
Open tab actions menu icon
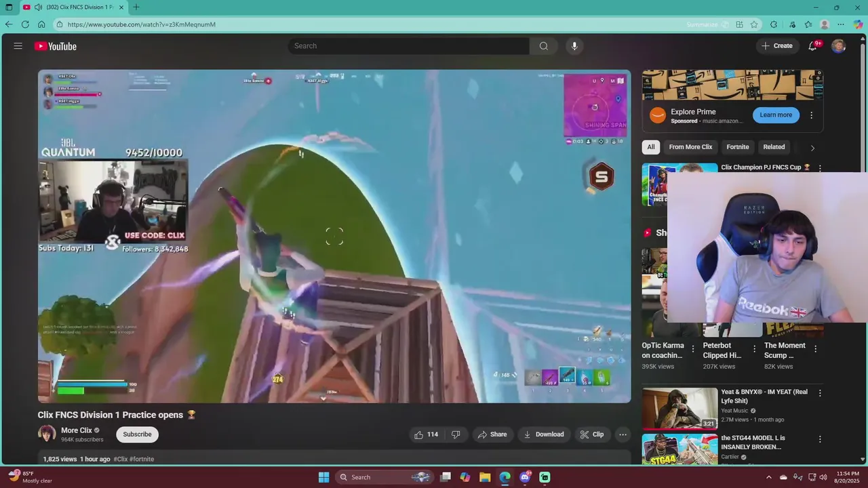[9, 7]
